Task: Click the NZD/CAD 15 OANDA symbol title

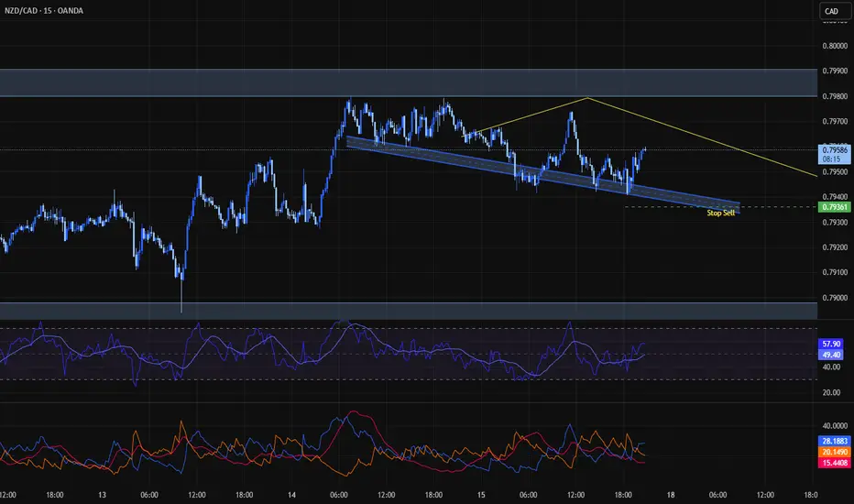Action: pyautogui.click(x=44, y=10)
